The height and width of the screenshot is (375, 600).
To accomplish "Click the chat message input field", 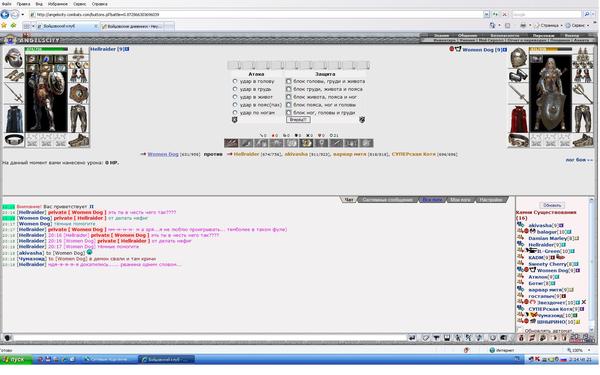I will click(x=210, y=338).
